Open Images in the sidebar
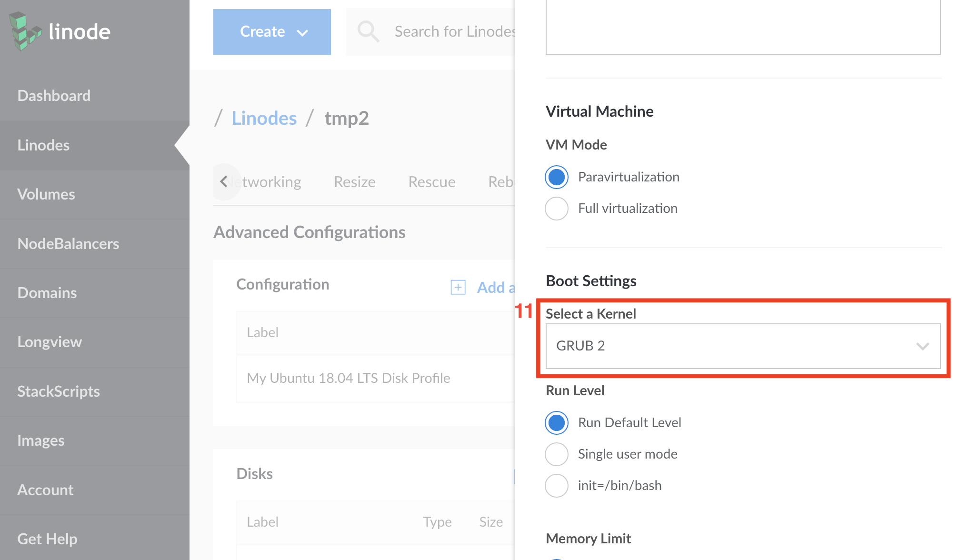Viewport: 959px width, 560px height. coord(95,440)
